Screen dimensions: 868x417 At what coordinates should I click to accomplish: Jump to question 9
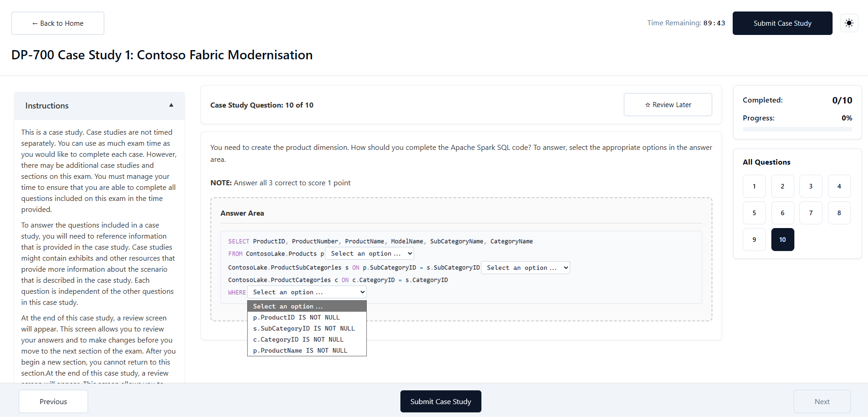tap(754, 240)
